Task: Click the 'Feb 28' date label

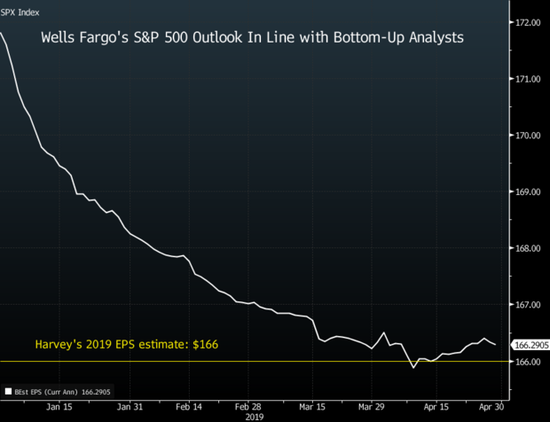Action: click(x=248, y=407)
